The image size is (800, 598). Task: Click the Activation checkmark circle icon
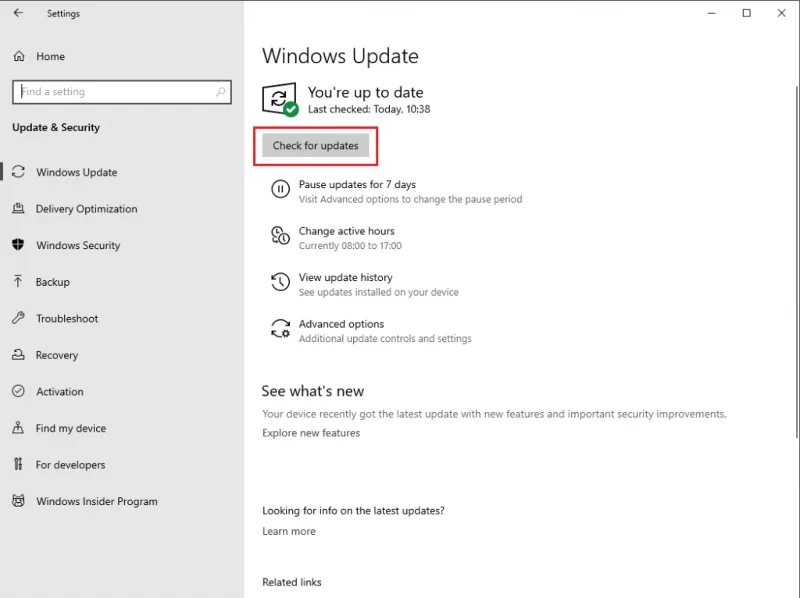point(18,391)
